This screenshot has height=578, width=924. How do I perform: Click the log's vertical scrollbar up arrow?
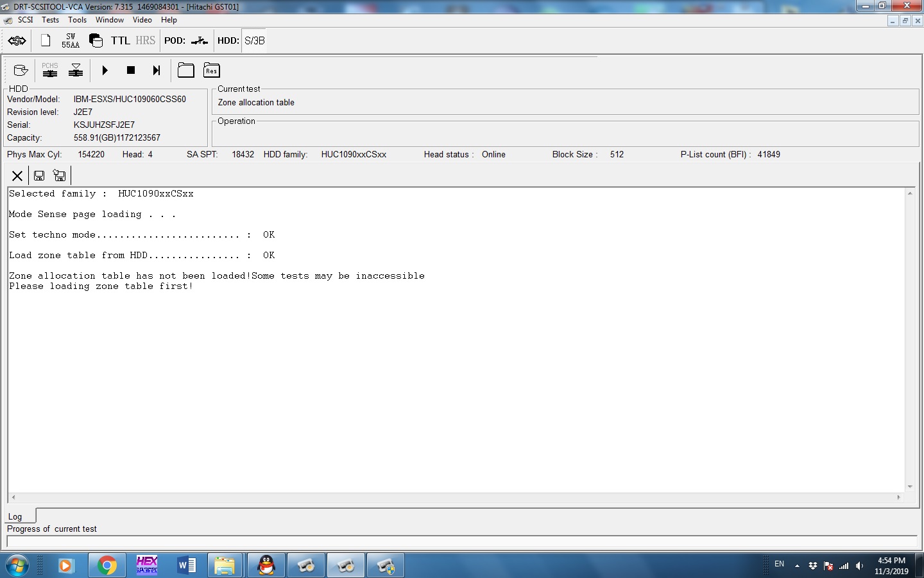click(x=910, y=193)
